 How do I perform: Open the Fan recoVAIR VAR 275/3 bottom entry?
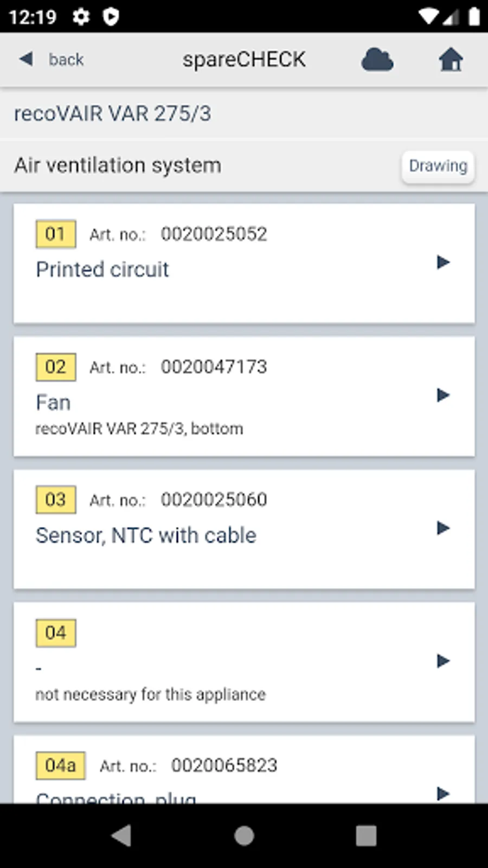click(x=244, y=397)
